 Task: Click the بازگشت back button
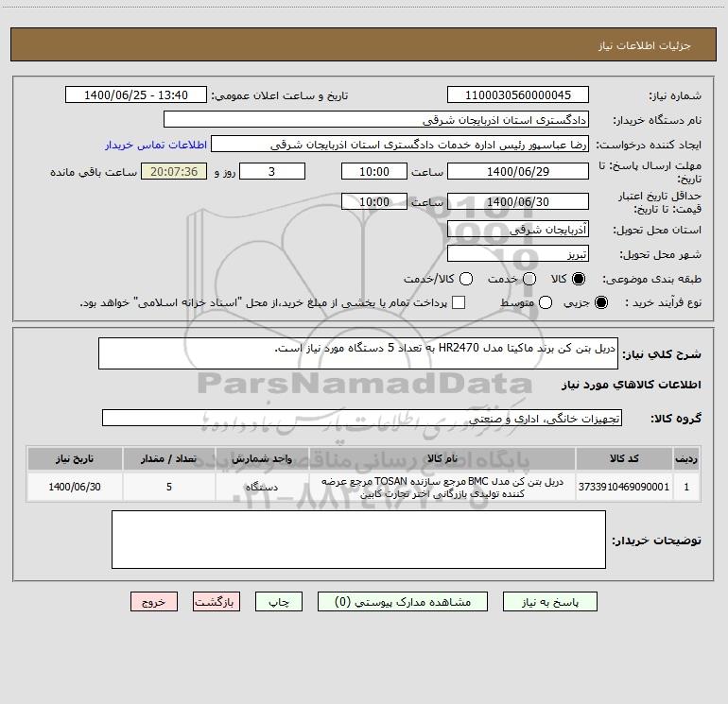pos(217,602)
